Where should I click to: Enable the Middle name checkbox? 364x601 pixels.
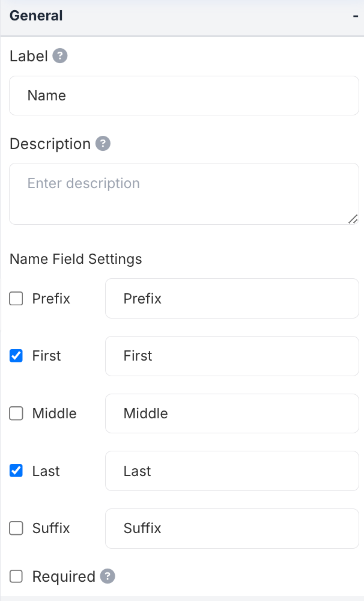click(x=16, y=413)
